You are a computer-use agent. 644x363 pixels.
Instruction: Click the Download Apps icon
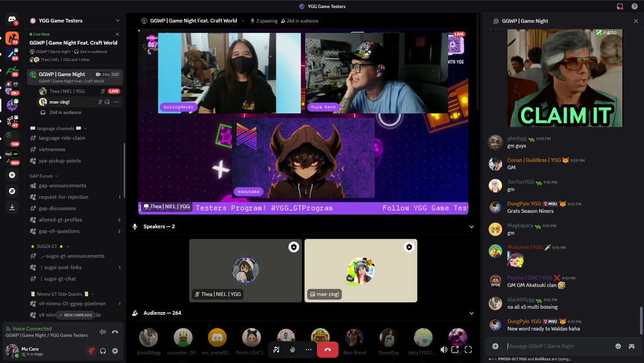12,207
